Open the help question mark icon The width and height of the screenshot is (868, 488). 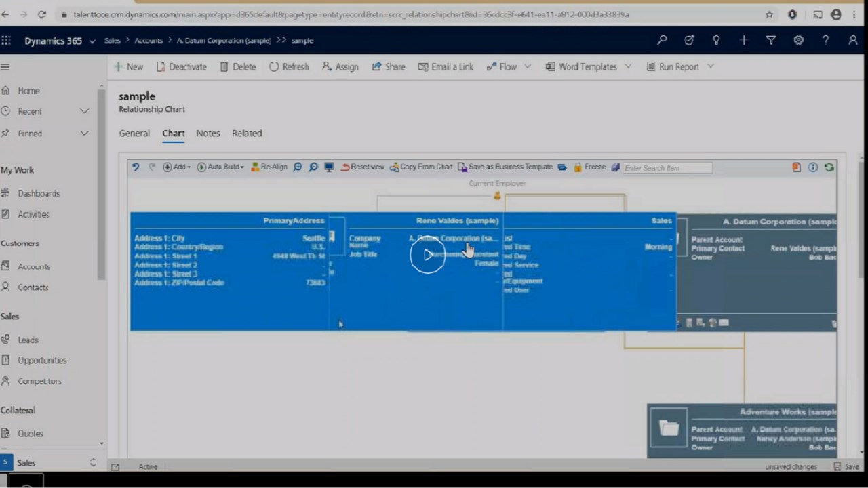click(825, 41)
